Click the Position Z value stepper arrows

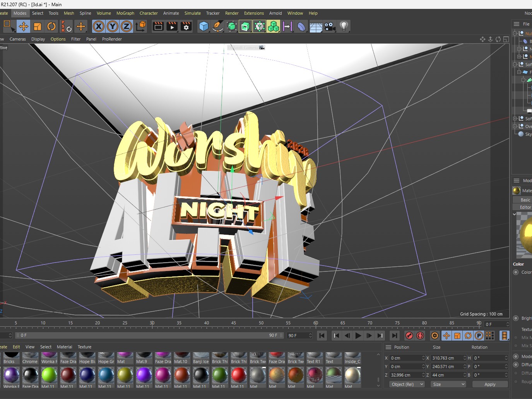point(423,375)
